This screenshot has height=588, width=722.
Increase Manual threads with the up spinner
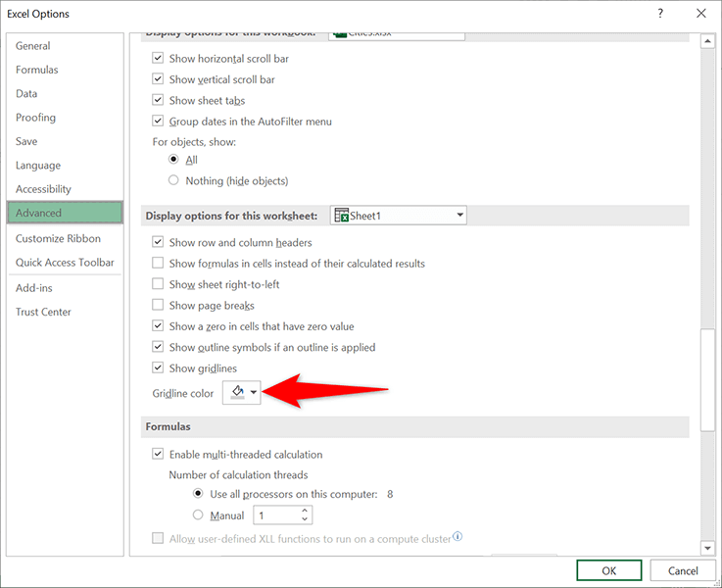305,511
